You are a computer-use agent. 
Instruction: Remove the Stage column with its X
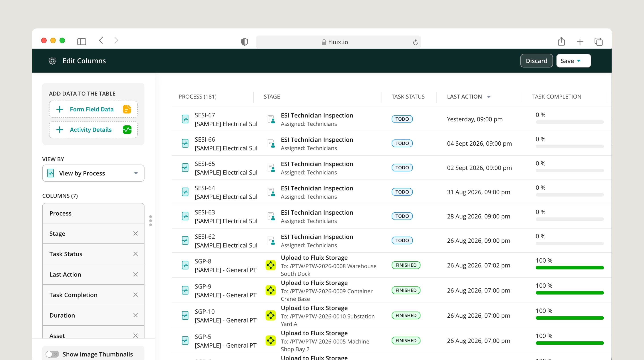point(135,233)
